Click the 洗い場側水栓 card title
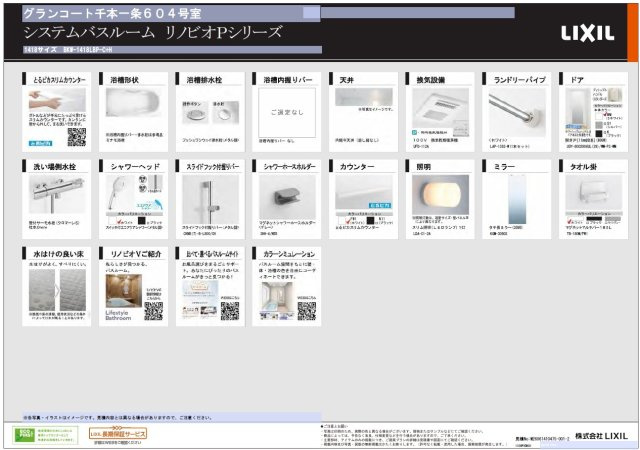Viewport: 640px width, 450px height. (x=55, y=167)
